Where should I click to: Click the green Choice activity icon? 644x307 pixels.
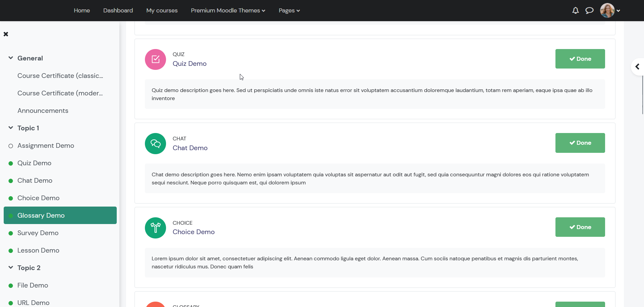click(155, 228)
